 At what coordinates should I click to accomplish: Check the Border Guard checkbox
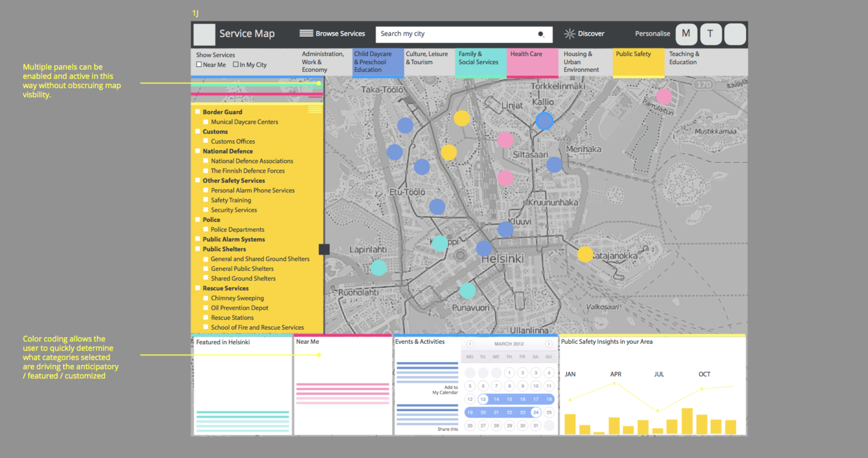(198, 111)
